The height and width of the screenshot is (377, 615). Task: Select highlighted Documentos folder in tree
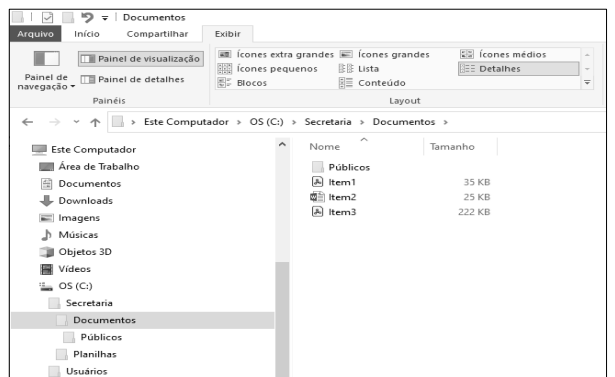point(143,320)
